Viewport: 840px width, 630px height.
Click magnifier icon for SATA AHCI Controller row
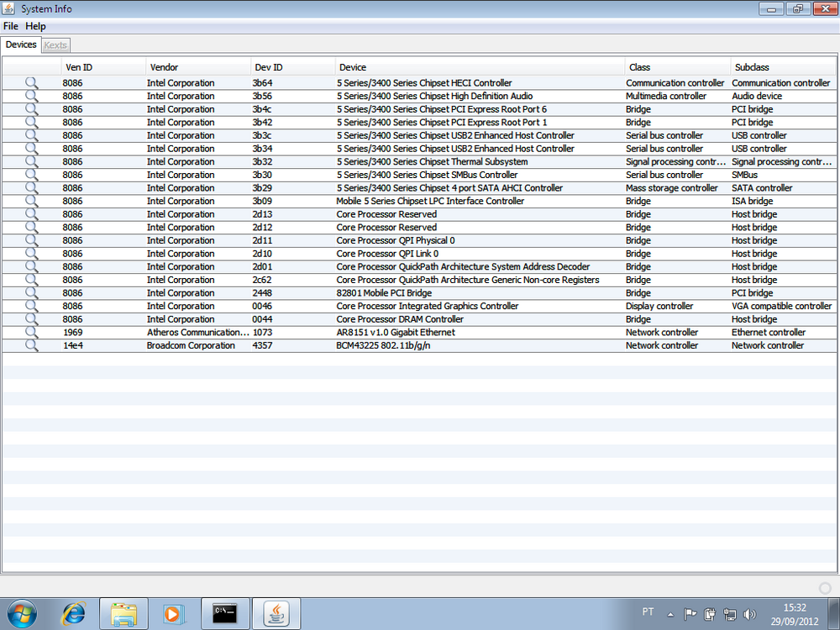click(x=31, y=188)
